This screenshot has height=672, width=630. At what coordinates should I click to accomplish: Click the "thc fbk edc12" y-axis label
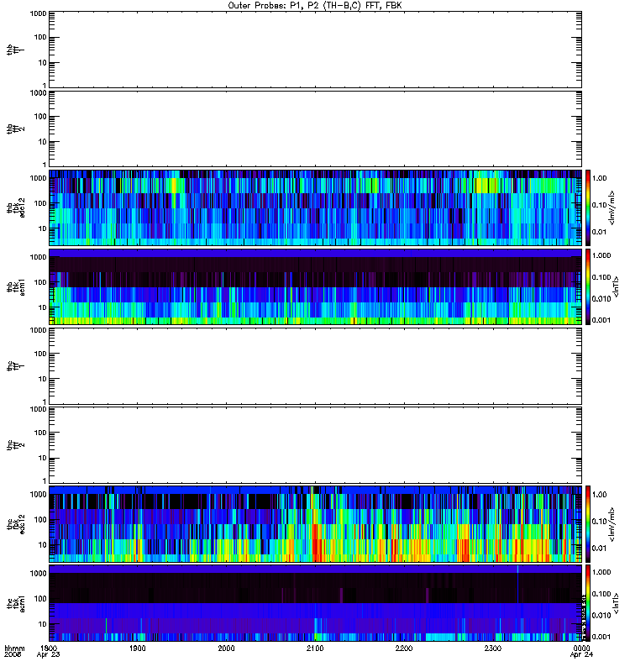click(15, 524)
